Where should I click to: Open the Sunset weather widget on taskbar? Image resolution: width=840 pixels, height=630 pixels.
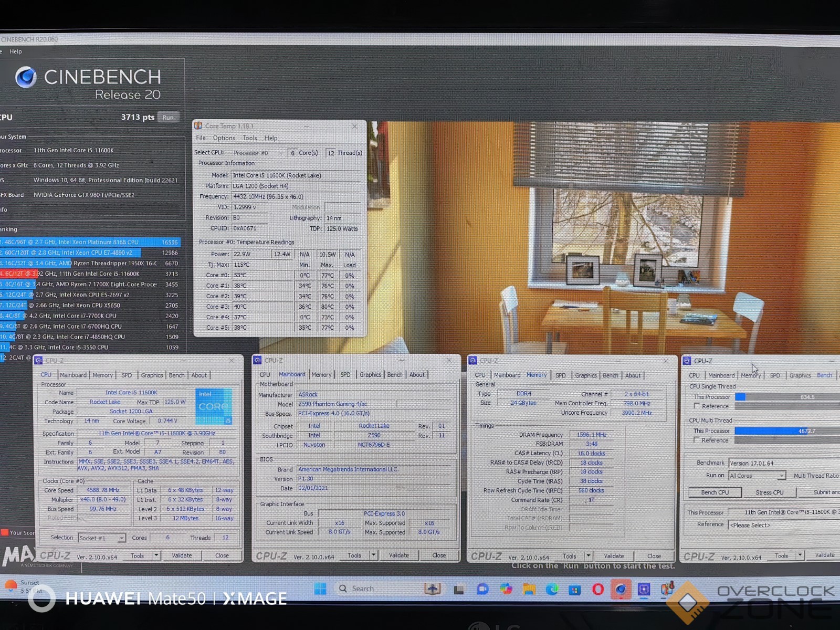point(21,586)
